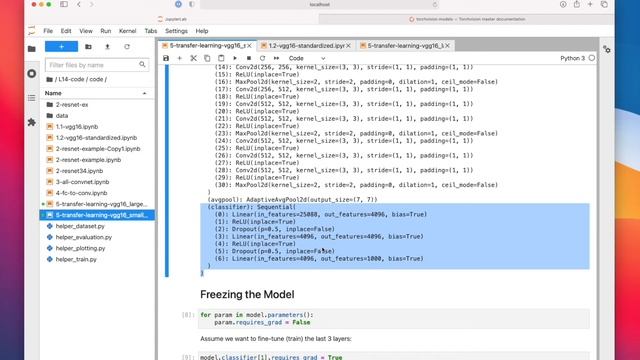Refresh the file list
The height and width of the screenshot is (360, 640).
(x=127, y=47)
